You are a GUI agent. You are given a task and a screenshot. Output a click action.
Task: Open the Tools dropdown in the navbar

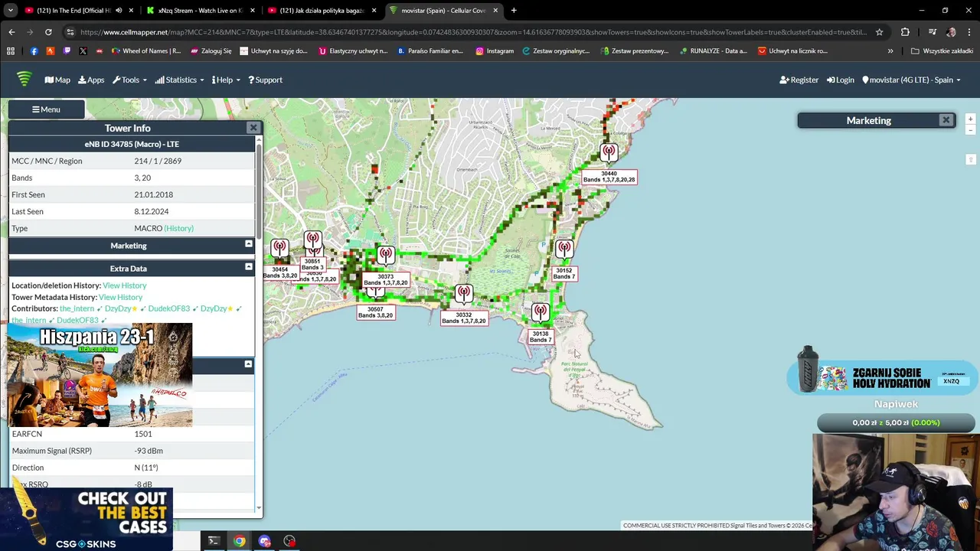[x=129, y=80]
